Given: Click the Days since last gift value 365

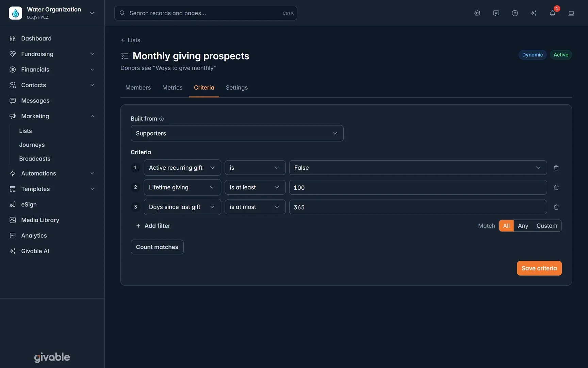Looking at the screenshot, I should 418,207.
